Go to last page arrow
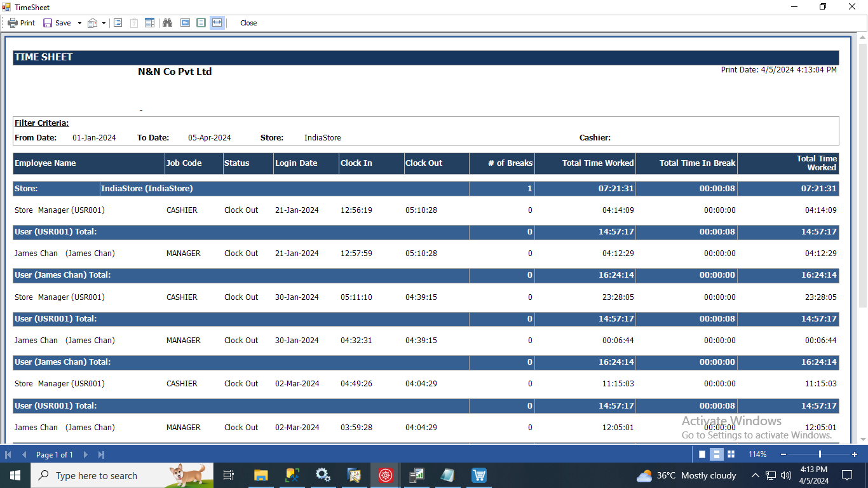The image size is (868, 488). coord(101,454)
